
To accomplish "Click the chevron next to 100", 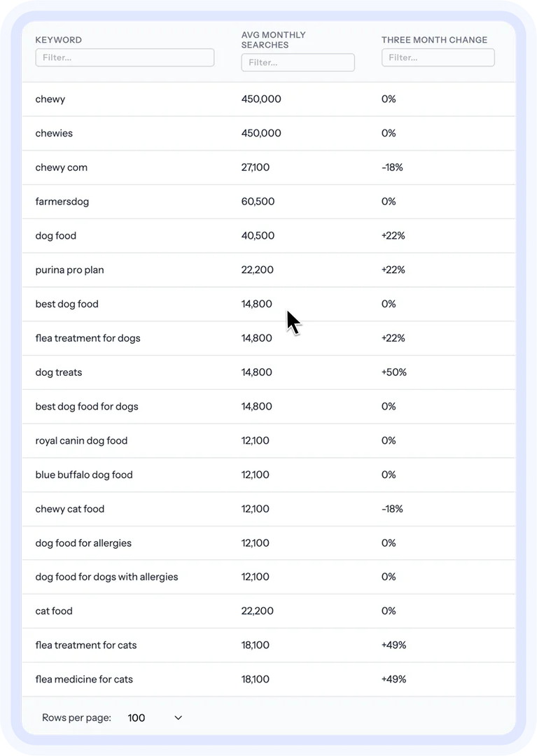I will click(x=177, y=717).
